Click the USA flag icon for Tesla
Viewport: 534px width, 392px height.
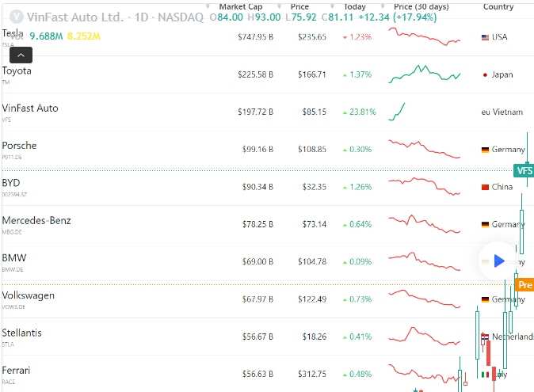(x=486, y=37)
